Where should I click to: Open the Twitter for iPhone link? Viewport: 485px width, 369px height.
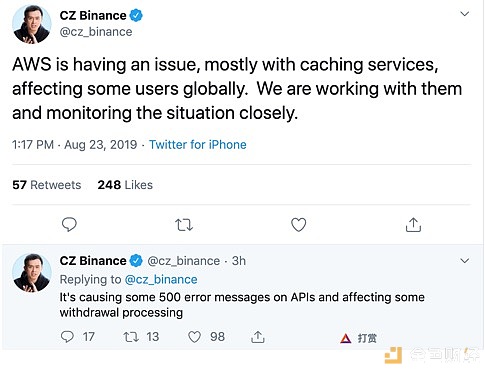pyautogui.click(x=198, y=145)
